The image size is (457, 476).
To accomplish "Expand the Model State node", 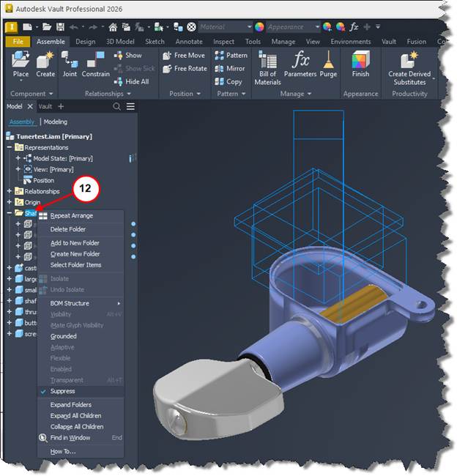I will click(18, 158).
